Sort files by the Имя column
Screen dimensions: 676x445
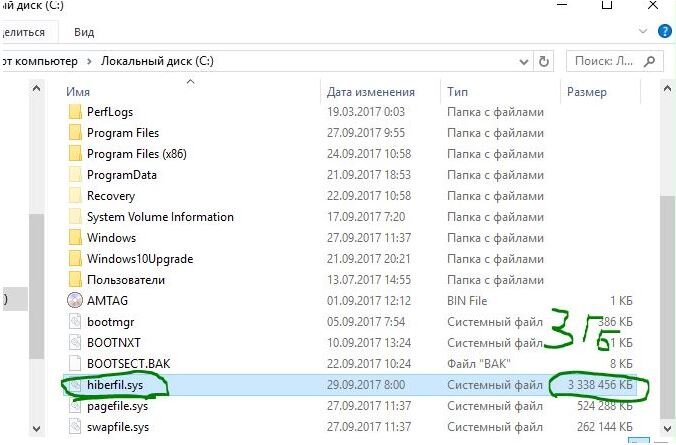(x=78, y=92)
